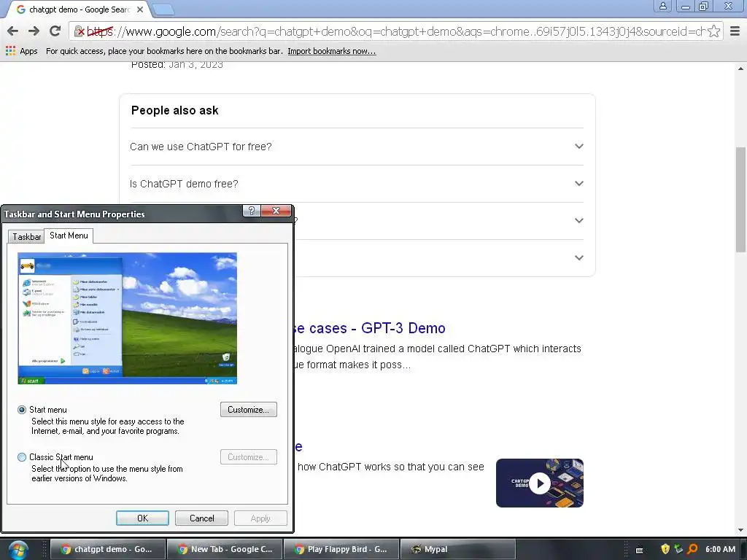Open the Chrome user profile icon
This screenshot has height=560, width=747.
coord(662,6)
